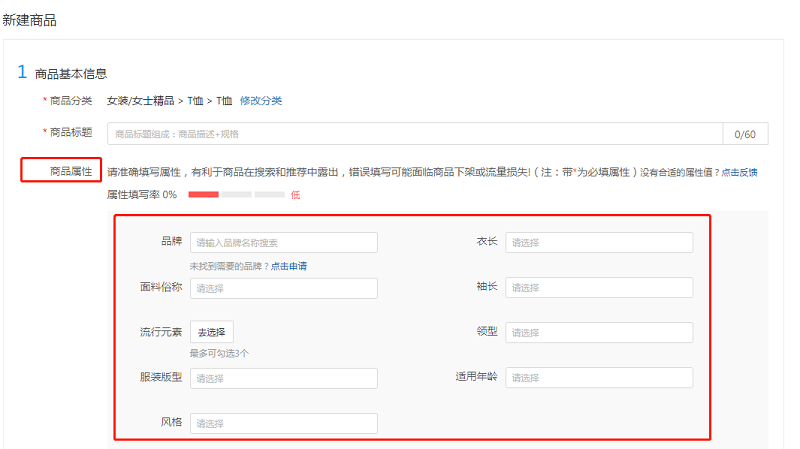The height and width of the screenshot is (449, 800).
Task: Expand the 衣长 dropdown
Action: [599, 242]
